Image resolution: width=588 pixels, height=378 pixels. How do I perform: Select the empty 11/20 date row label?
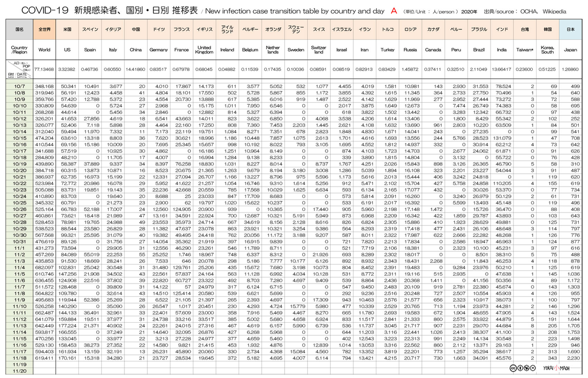[20, 370]
